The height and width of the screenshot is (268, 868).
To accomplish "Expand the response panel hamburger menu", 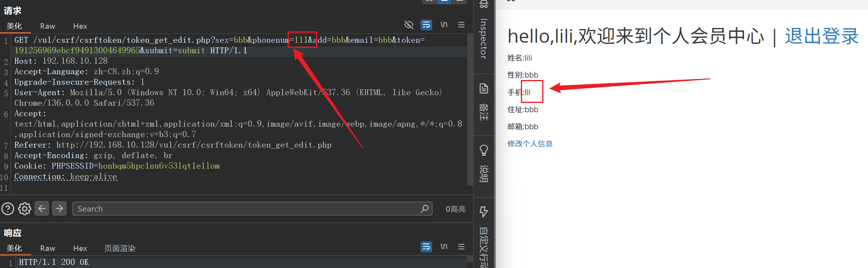I will (x=461, y=247).
